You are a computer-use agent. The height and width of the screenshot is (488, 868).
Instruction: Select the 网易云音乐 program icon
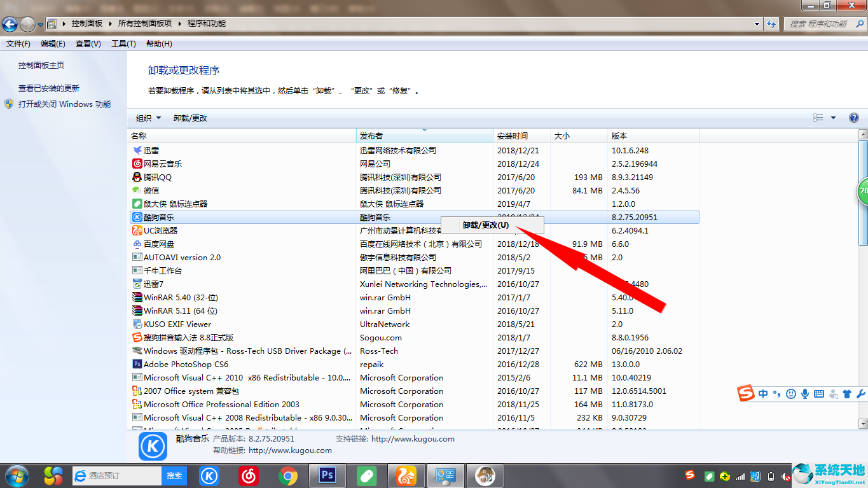click(137, 164)
